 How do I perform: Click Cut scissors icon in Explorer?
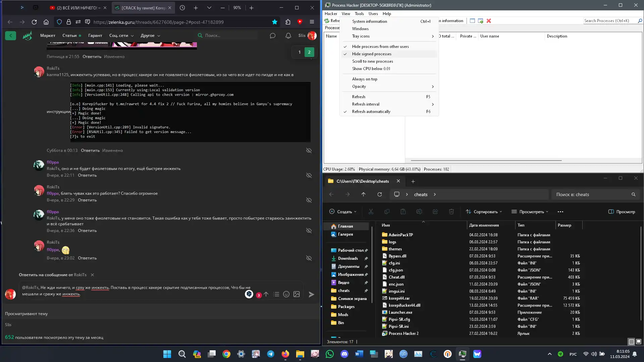371,212
